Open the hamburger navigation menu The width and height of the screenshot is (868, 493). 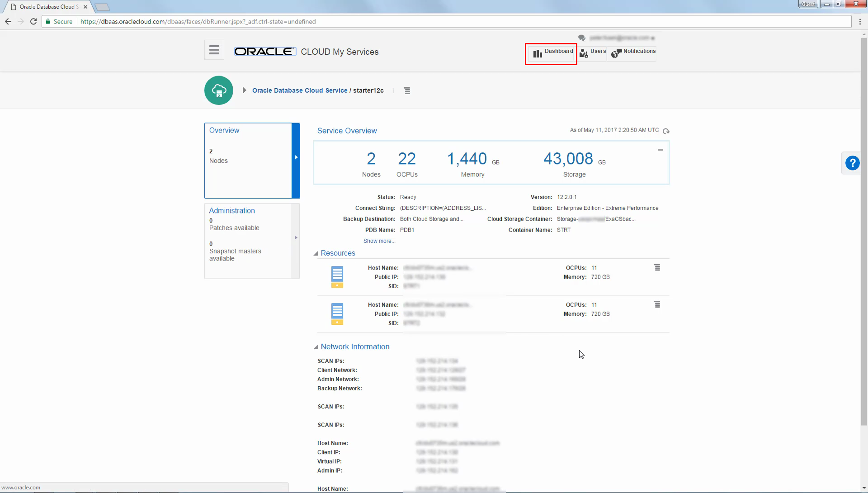(214, 50)
